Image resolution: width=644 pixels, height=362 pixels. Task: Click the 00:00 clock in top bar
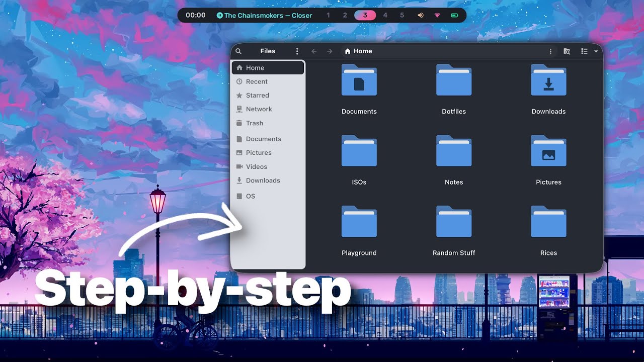196,15
